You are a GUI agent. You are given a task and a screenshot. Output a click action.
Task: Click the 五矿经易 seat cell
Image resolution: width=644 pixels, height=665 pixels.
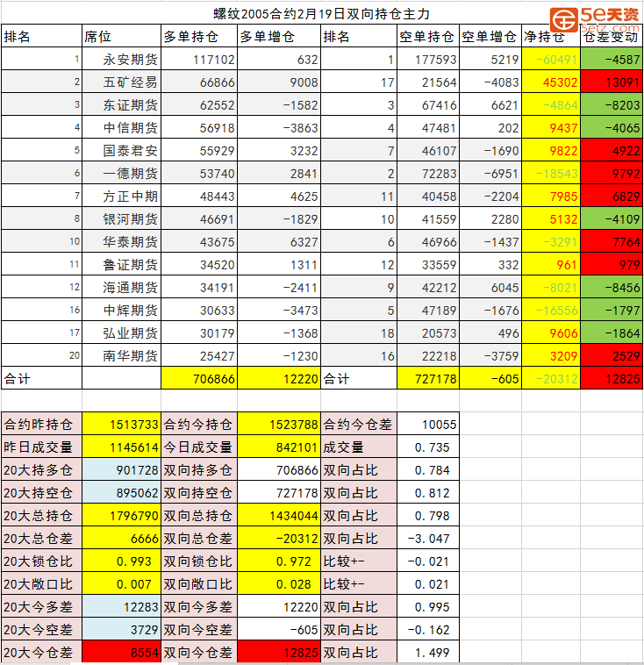[x=130, y=83]
